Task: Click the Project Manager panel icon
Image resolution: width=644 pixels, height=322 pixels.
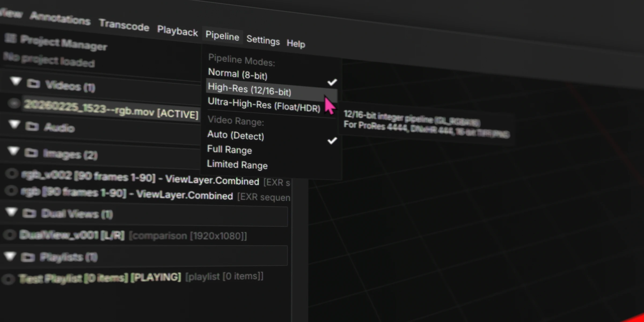Action: (11, 38)
